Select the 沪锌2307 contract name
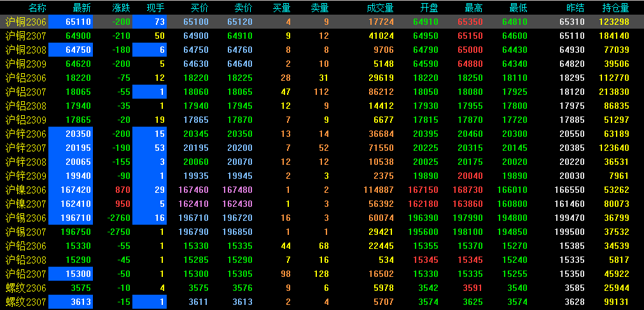This screenshot has width=644, height=310. 26,148
